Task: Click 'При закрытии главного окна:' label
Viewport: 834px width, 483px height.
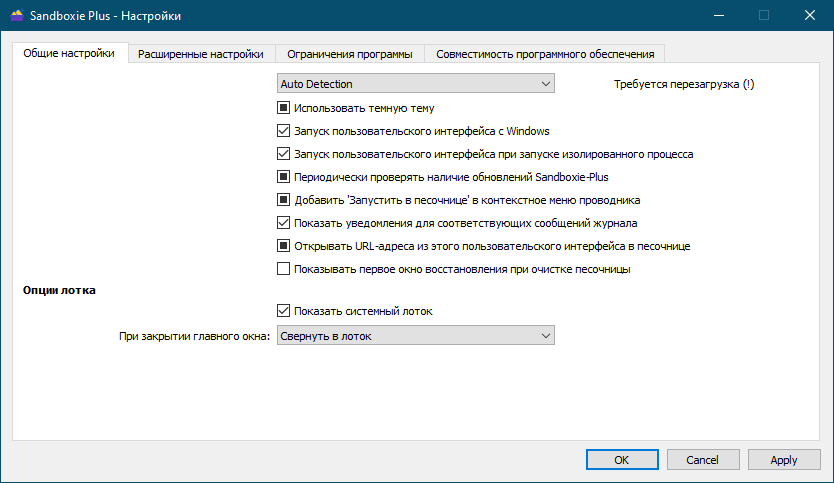Action: (195, 336)
